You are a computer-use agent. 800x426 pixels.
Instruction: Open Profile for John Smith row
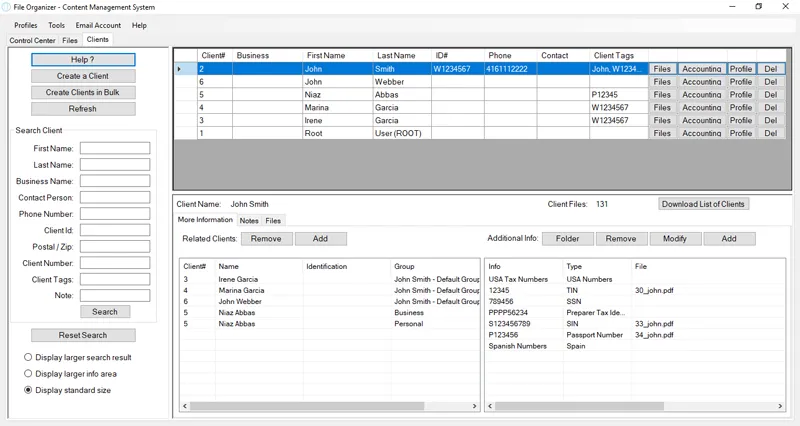coord(741,69)
